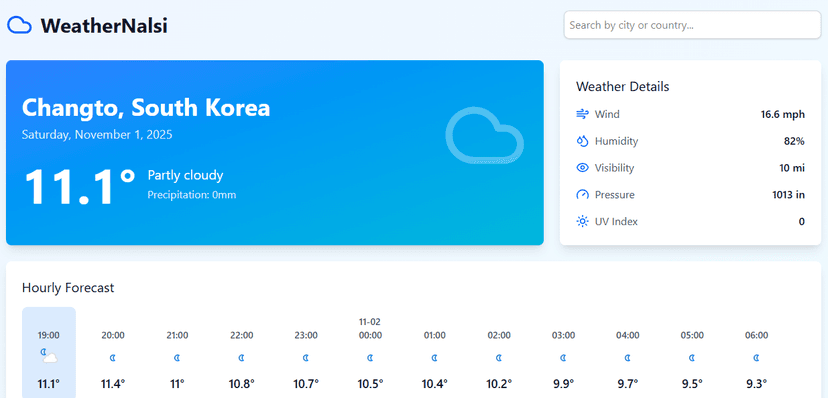Image resolution: width=828 pixels, height=398 pixels.
Task: Click the moon icon under 04:00
Action: (x=628, y=358)
